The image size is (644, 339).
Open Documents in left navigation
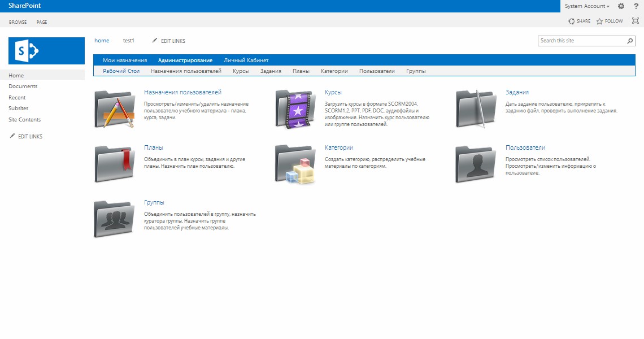(x=23, y=86)
